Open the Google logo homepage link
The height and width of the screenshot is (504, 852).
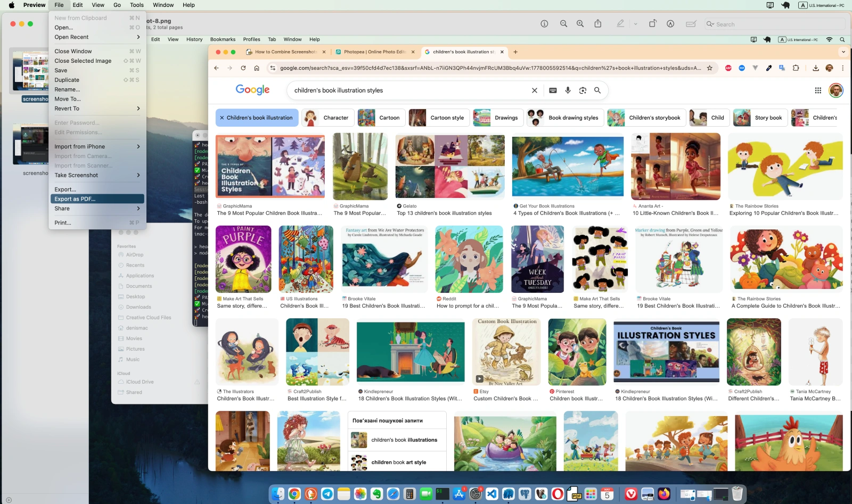pos(252,90)
